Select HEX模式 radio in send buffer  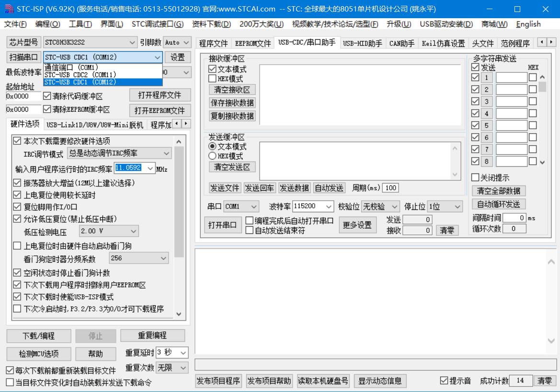coord(213,156)
